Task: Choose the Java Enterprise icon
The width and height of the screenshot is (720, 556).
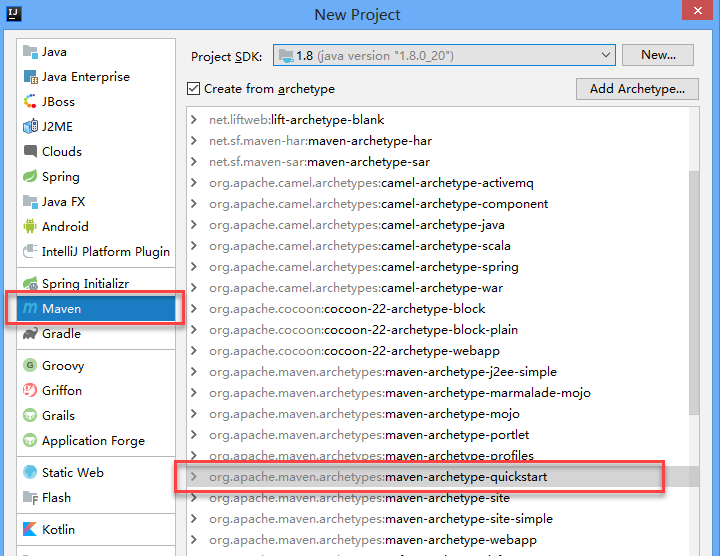Action: click(x=30, y=77)
